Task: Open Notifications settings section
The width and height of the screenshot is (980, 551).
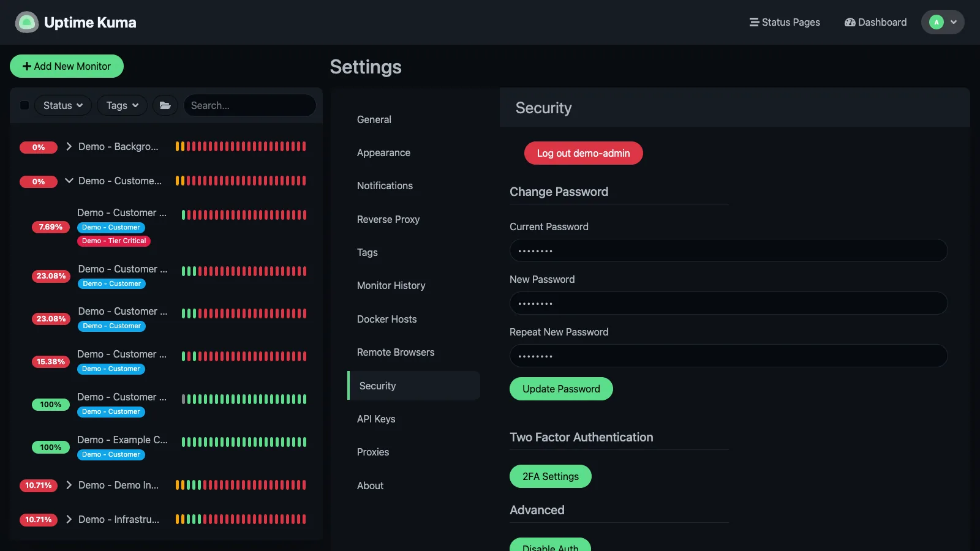Action: click(413, 186)
